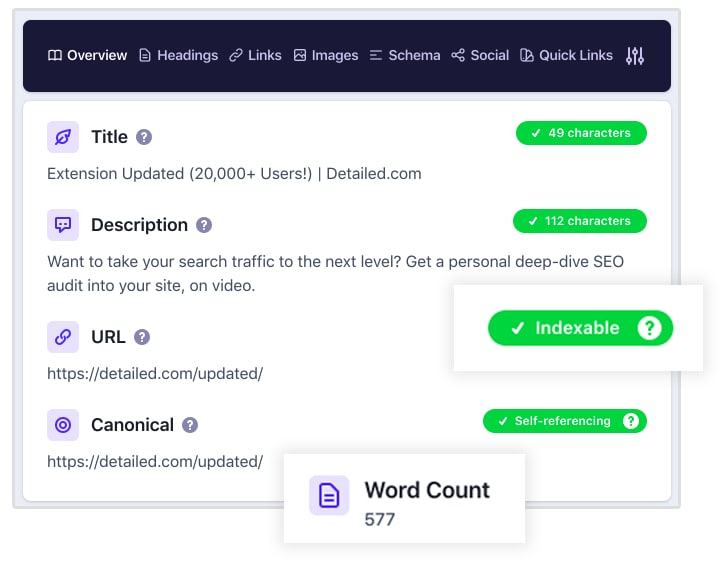This screenshot has width=722, height=568.
Task: Click the URL value https://detailed.com/updated/
Action: coord(155,373)
